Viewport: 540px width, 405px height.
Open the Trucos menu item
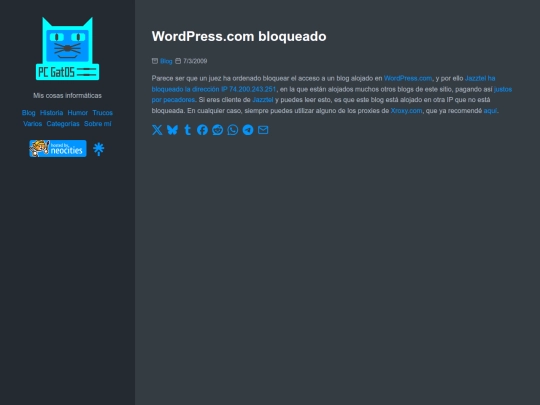point(103,113)
